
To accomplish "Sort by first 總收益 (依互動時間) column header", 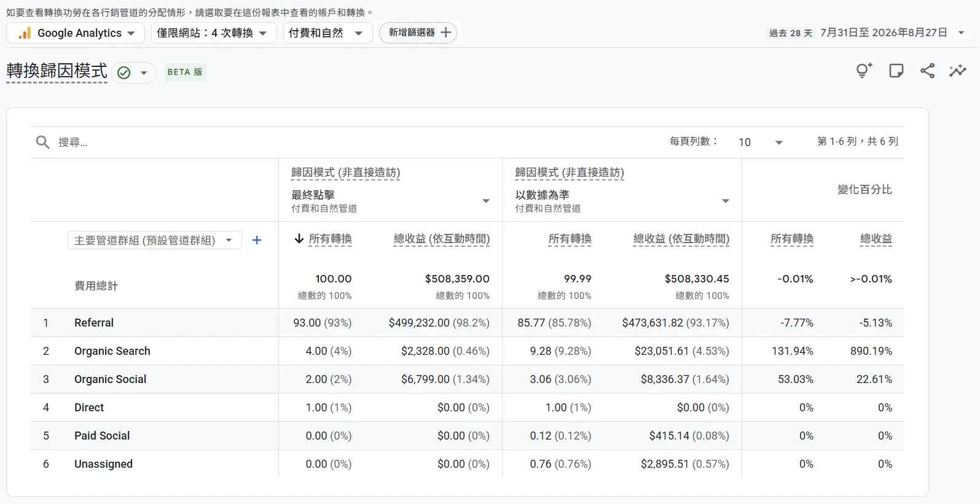I will (x=442, y=239).
